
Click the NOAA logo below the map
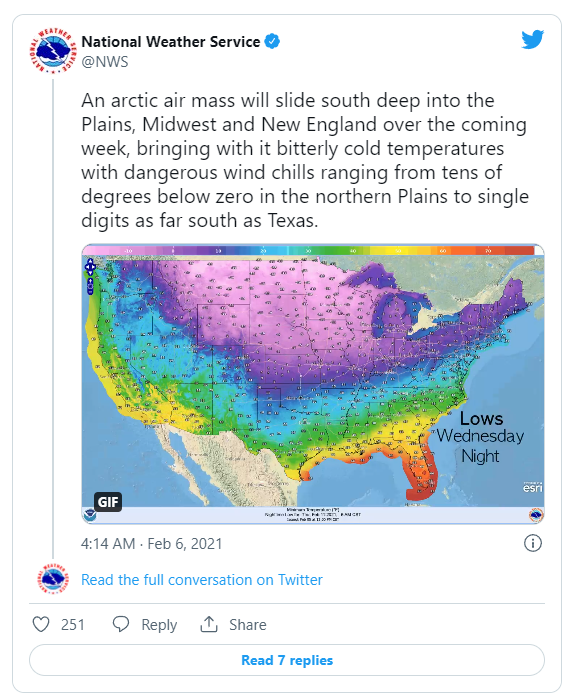click(x=90, y=515)
